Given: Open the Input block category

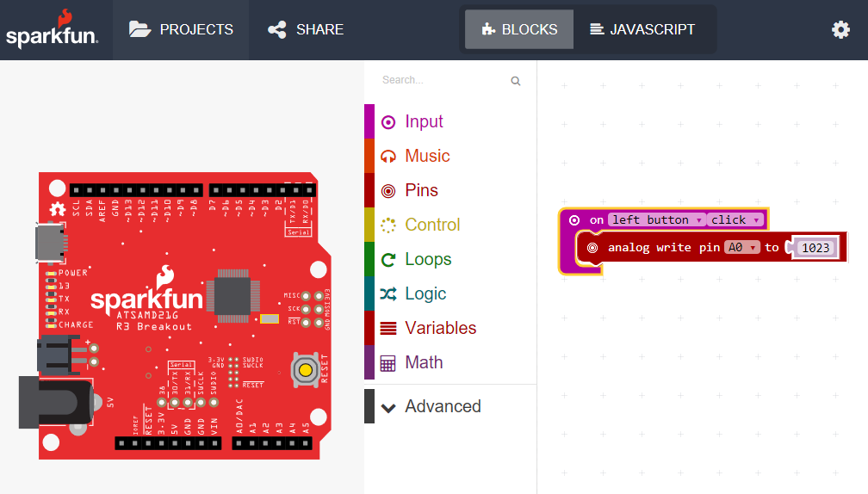Looking at the screenshot, I should 450,121.
